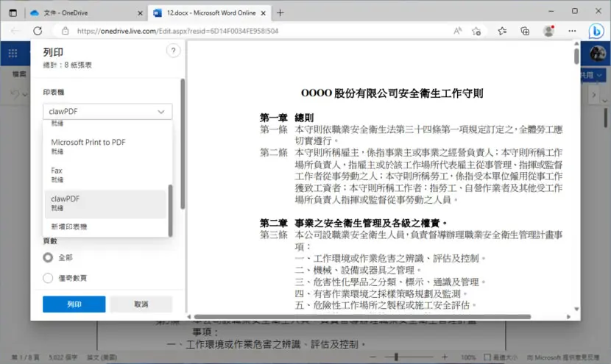Open the Bing chat sidebar icon
Viewport: 611px width, 364px height.
[x=596, y=31]
